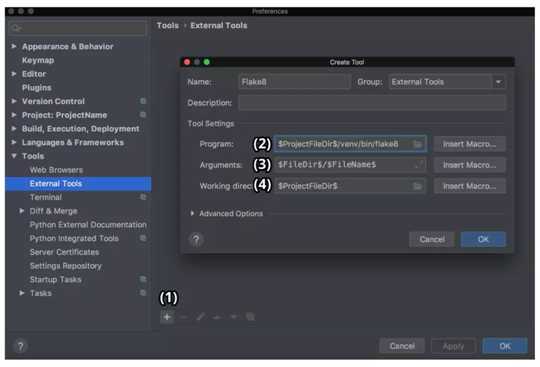Confirm Create Tool with OK
This screenshot has height=367, width=540.
[483, 239]
